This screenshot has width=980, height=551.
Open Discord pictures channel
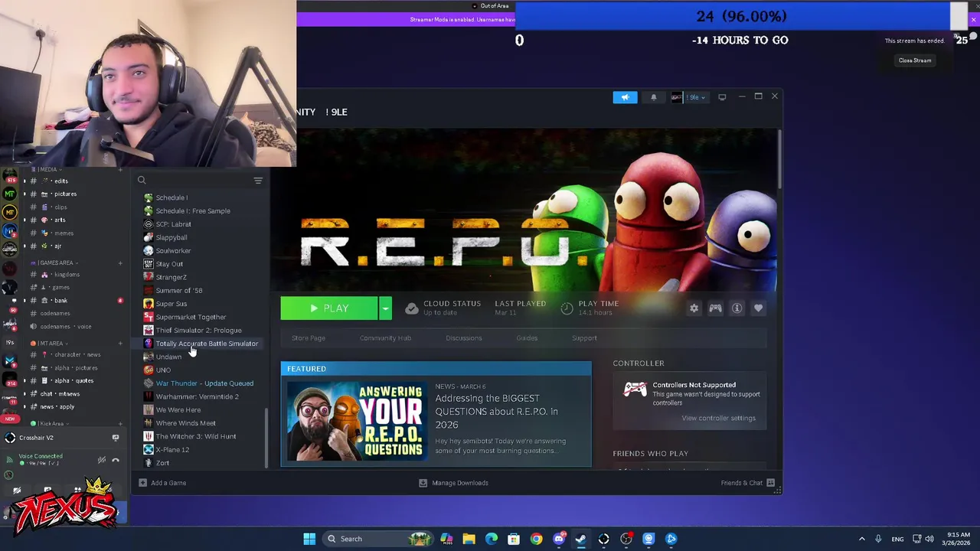[x=65, y=194]
